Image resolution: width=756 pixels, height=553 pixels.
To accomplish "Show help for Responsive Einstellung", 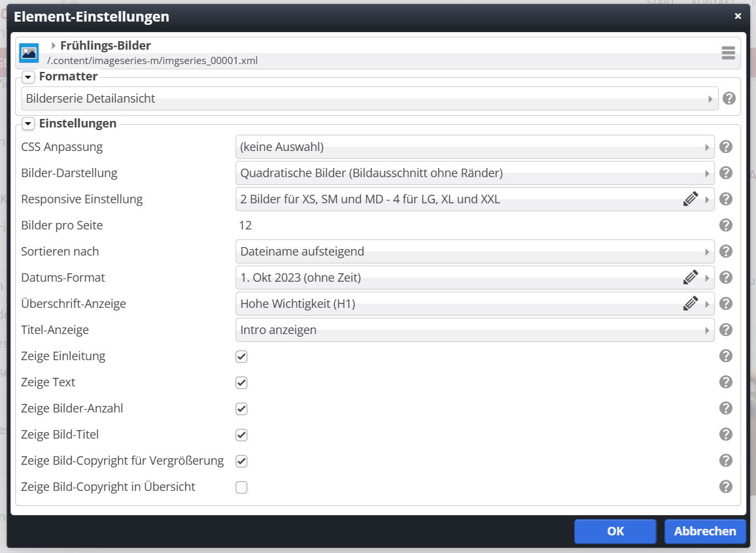I will (x=726, y=199).
